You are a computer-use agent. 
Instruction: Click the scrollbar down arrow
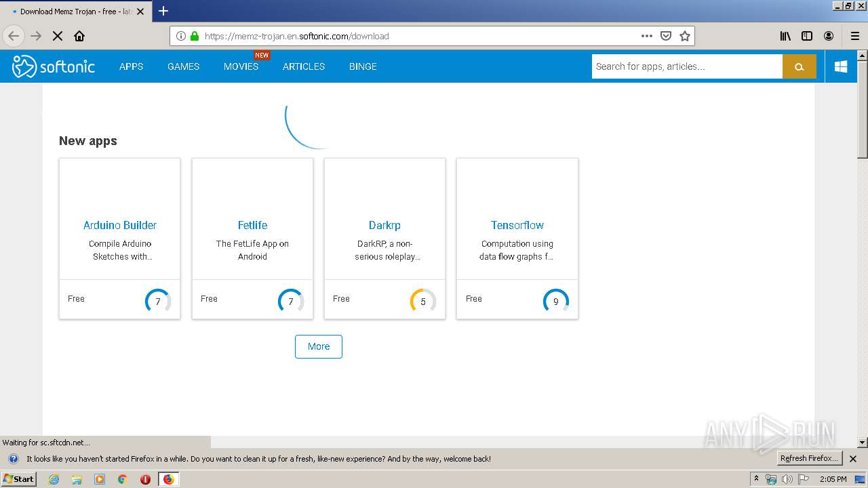point(863,443)
